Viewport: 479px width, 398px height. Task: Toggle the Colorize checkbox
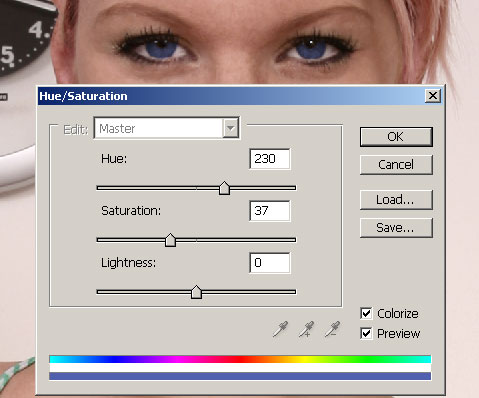(x=366, y=313)
